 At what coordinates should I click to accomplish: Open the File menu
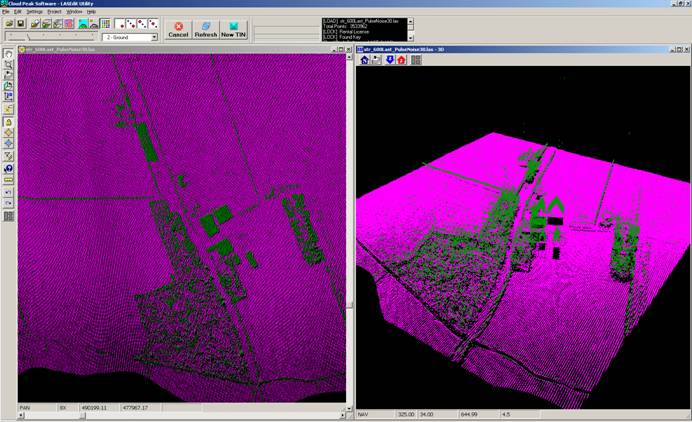coord(5,11)
